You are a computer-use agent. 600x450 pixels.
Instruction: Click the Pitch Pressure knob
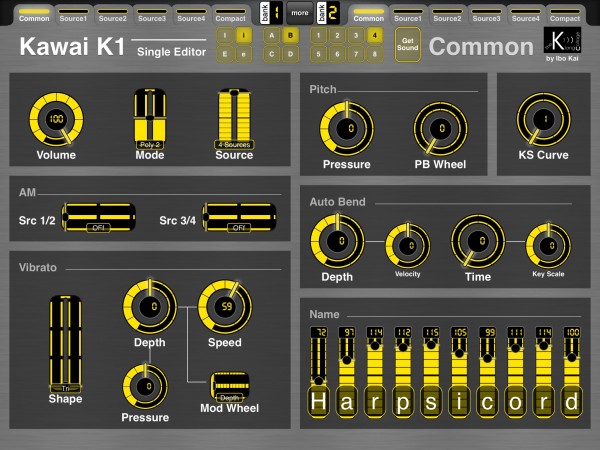(x=347, y=129)
